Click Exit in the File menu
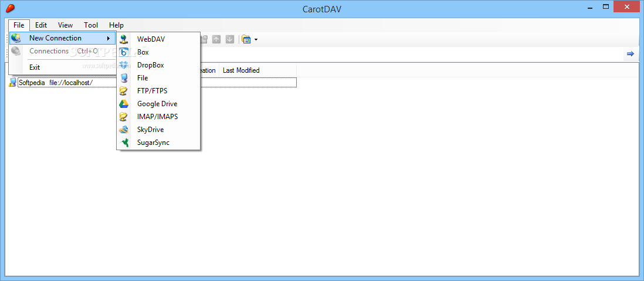644x281 pixels. pyautogui.click(x=63, y=67)
